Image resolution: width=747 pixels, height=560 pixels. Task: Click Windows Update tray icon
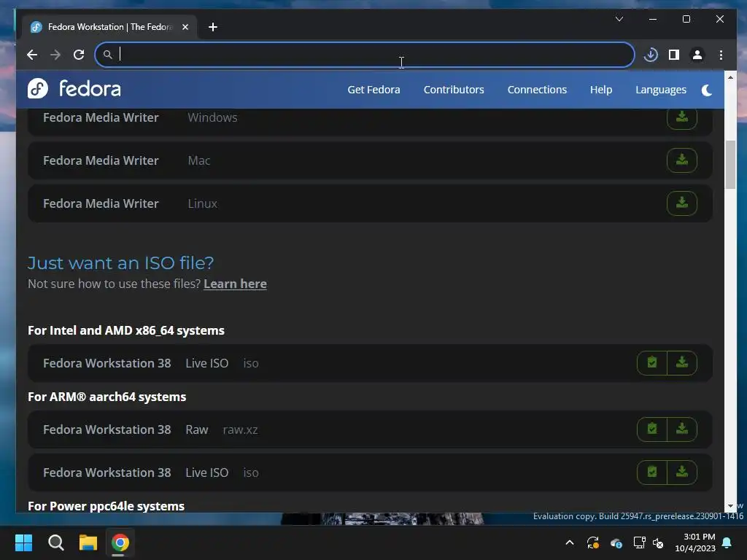click(592, 542)
